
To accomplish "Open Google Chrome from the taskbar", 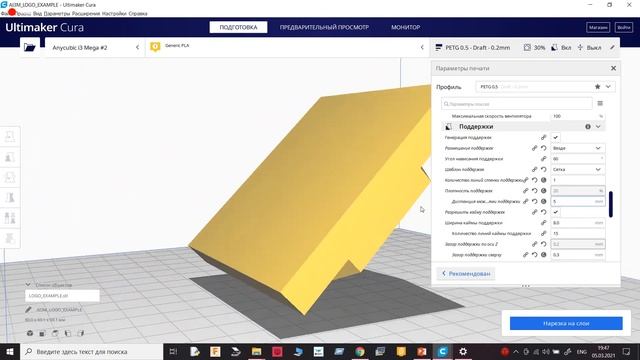I will (x=360, y=351).
